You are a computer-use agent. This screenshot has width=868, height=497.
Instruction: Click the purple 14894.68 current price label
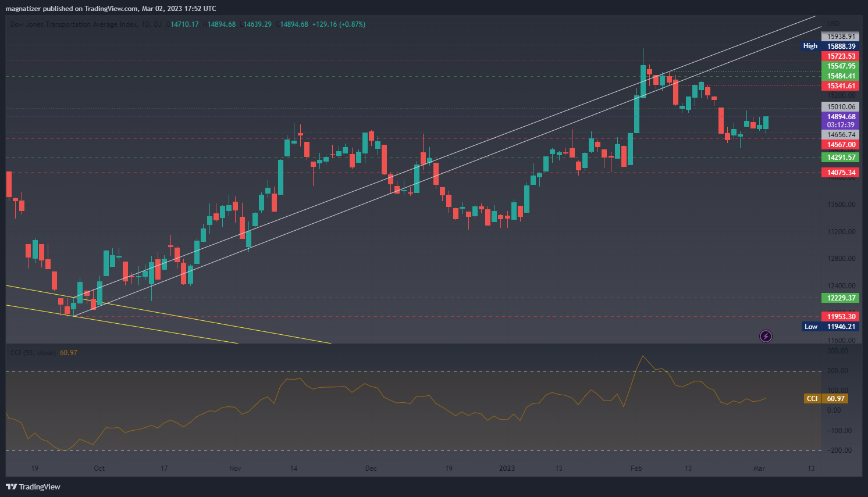click(x=841, y=117)
